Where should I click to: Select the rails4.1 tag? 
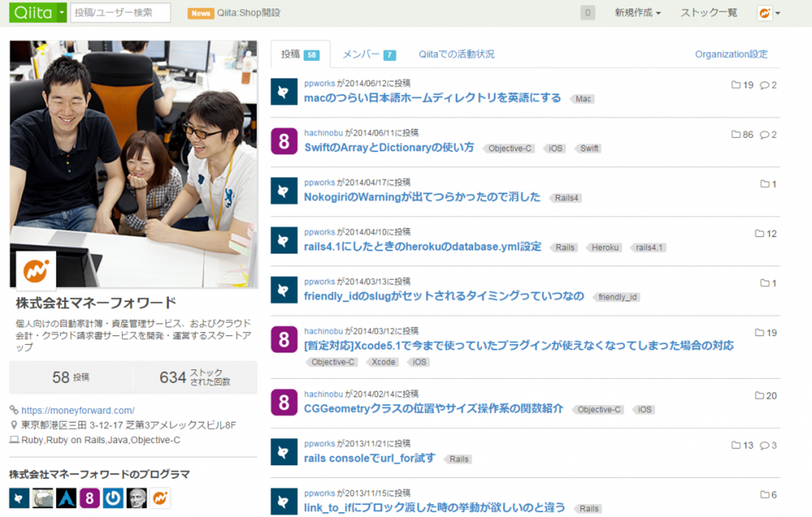tap(648, 248)
